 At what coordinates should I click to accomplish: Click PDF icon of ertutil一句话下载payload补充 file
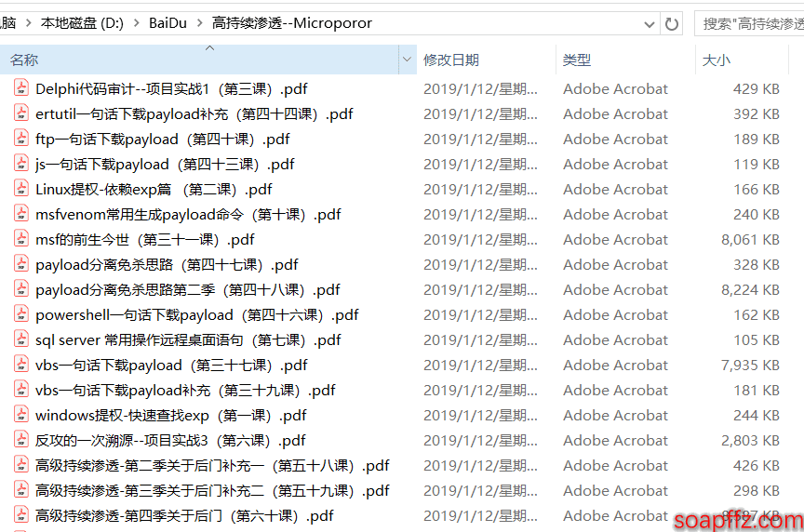coord(21,113)
